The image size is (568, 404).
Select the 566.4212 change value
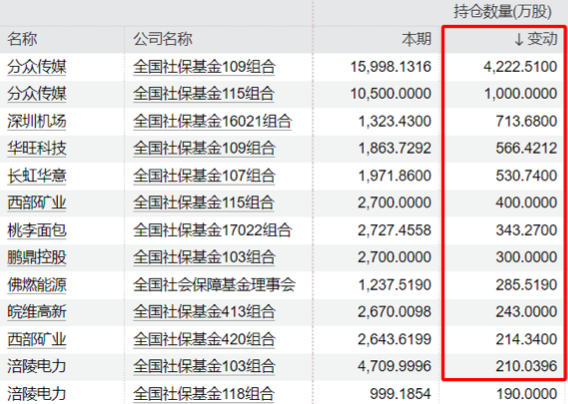pyautogui.click(x=527, y=148)
